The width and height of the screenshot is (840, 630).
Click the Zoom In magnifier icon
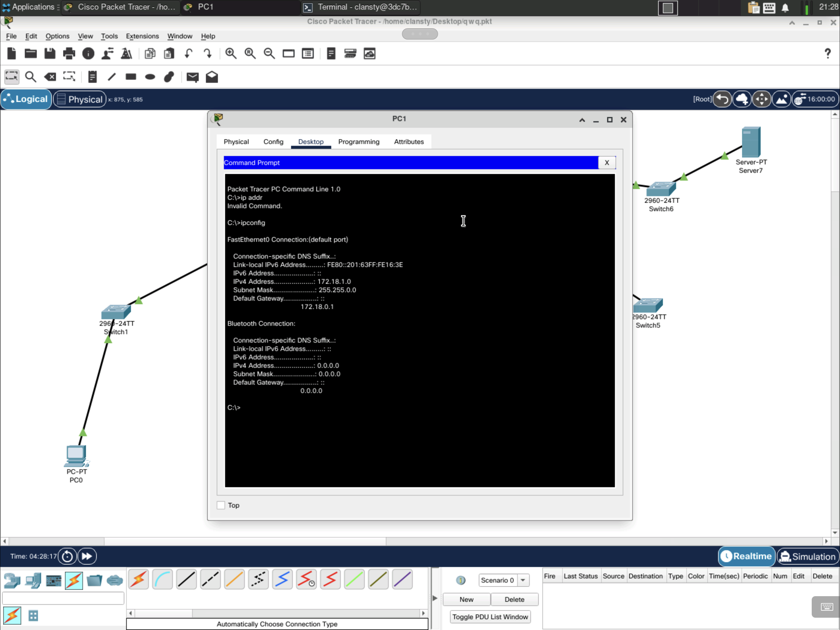(231, 54)
